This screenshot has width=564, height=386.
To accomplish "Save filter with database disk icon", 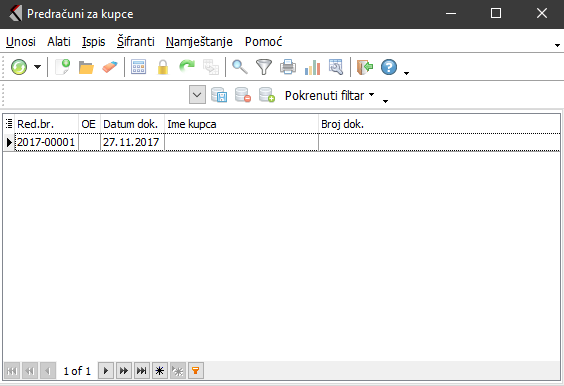I will coord(219,95).
